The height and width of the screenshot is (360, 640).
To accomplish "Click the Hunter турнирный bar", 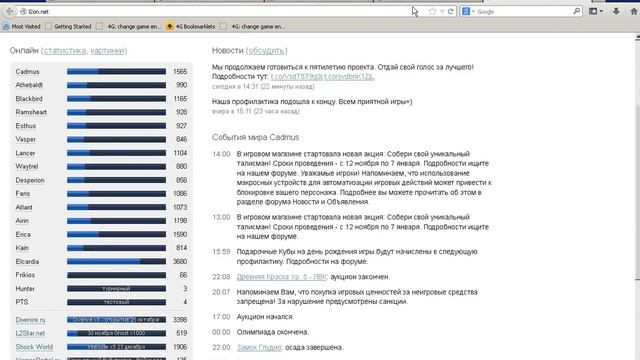I will tap(116, 289).
